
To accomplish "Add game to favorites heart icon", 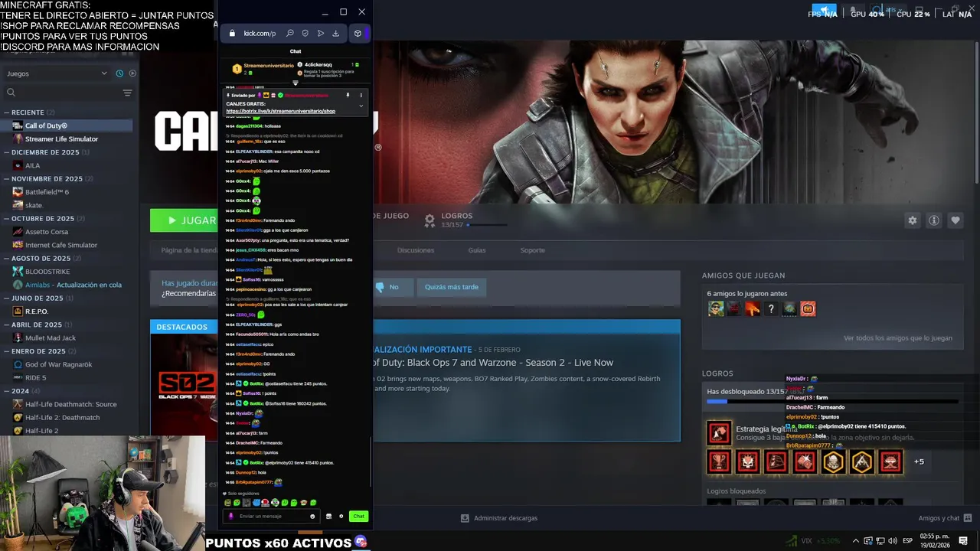I will coord(955,220).
